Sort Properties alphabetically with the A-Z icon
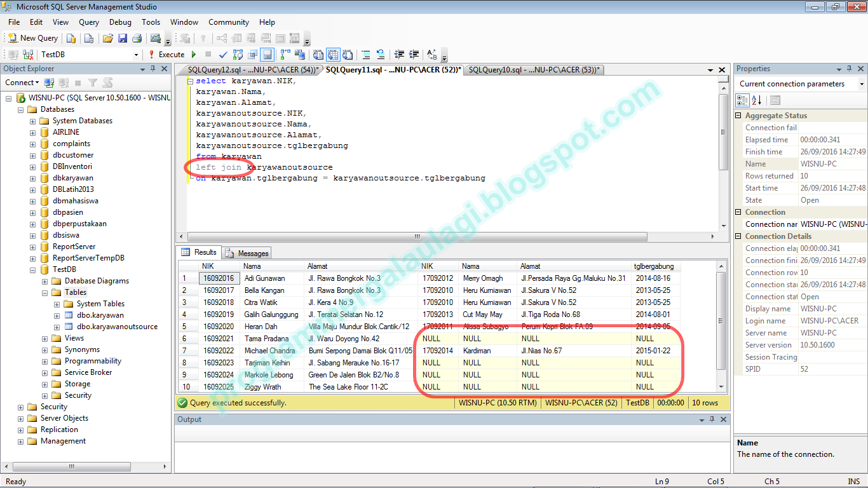 pyautogui.click(x=756, y=100)
